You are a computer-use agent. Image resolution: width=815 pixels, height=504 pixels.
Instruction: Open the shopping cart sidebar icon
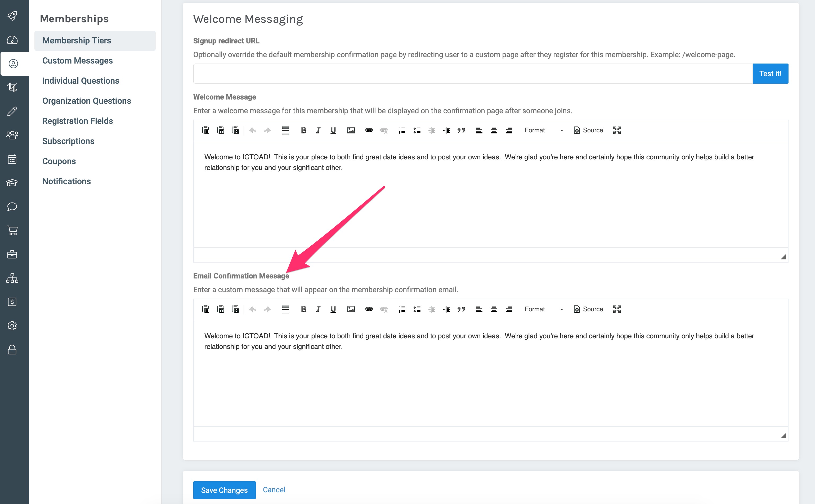pos(12,230)
